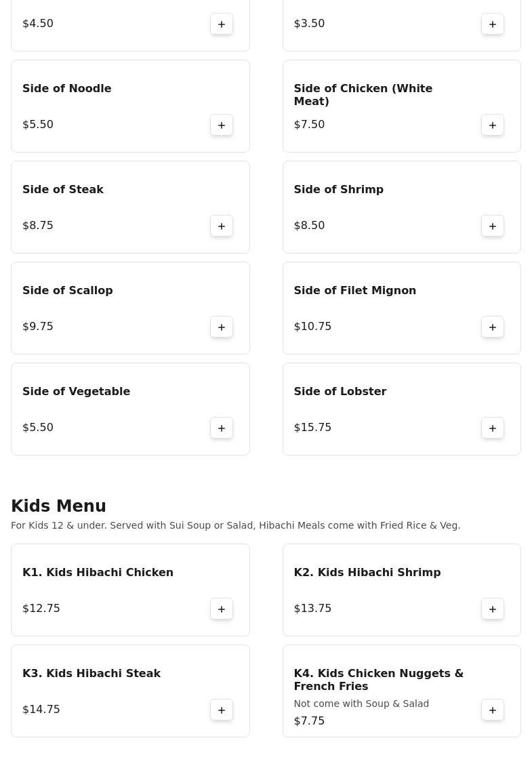This screenshot has height=772, width=532.
Task: Select K2. Kids Hibachi Shrimp title
Action: (367, 572)
